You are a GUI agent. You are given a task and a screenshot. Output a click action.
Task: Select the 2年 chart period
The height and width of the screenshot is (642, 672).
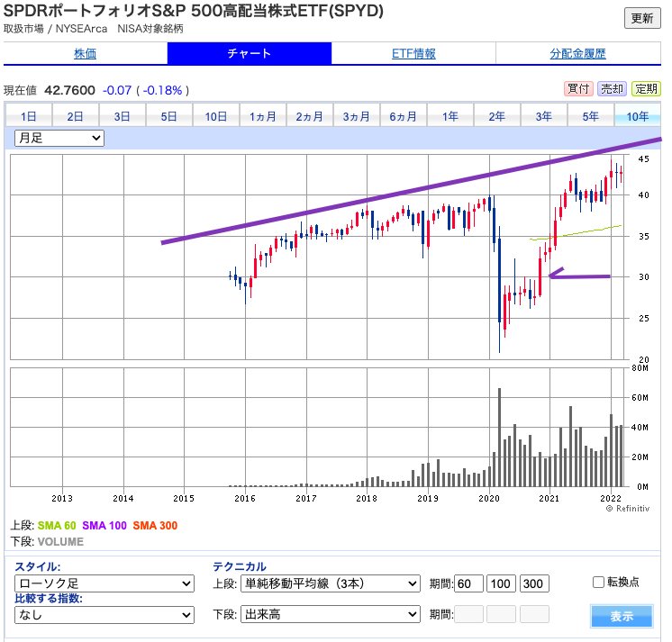pos(496,115)
